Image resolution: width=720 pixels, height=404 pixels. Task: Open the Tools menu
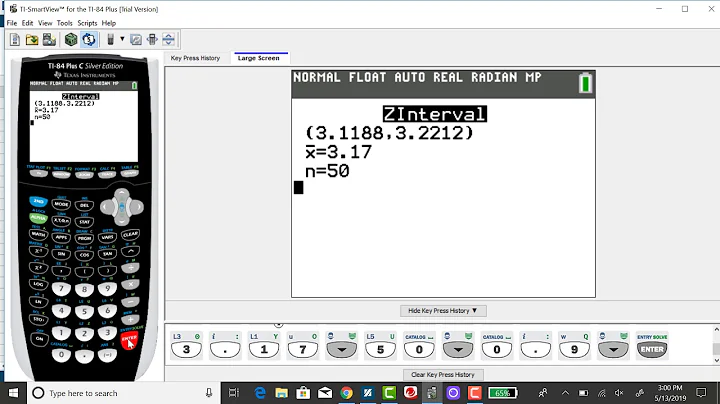click(x=64, y=23)
